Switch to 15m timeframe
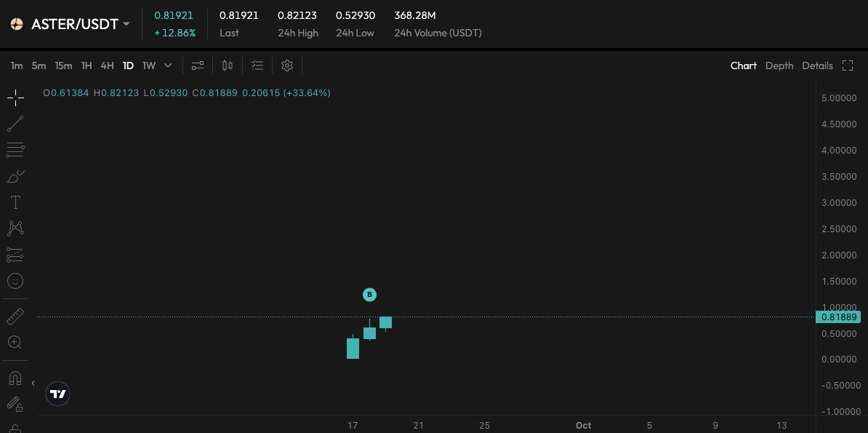 (64, 65)
